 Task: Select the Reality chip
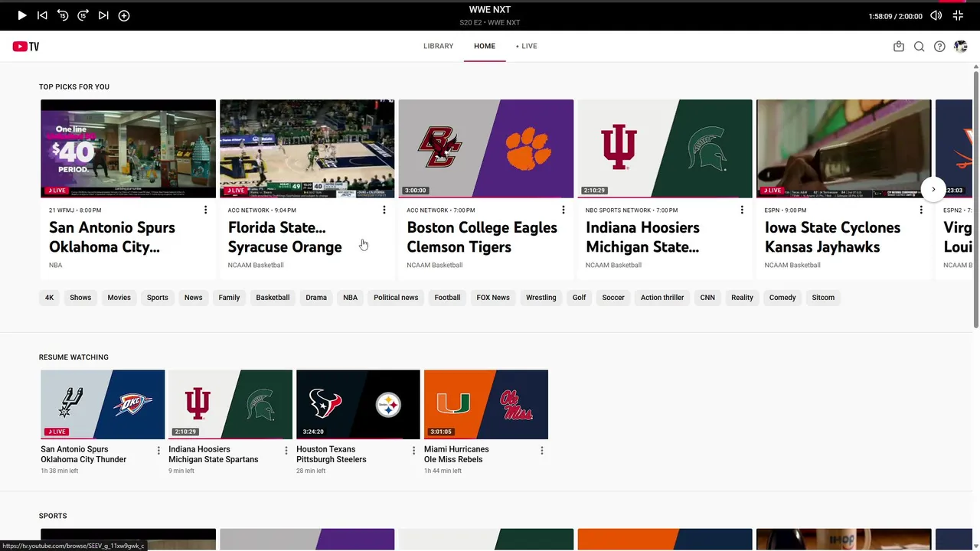pos(742,298)
